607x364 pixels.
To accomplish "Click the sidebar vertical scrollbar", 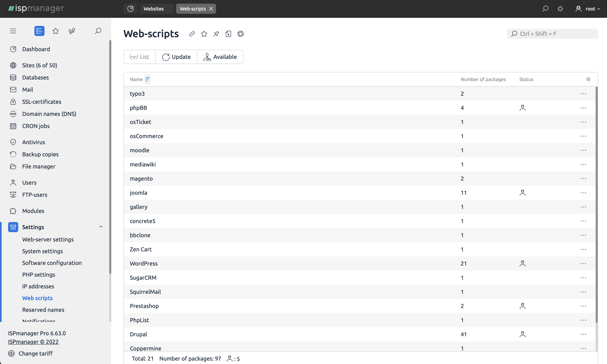I will (110, 157).
